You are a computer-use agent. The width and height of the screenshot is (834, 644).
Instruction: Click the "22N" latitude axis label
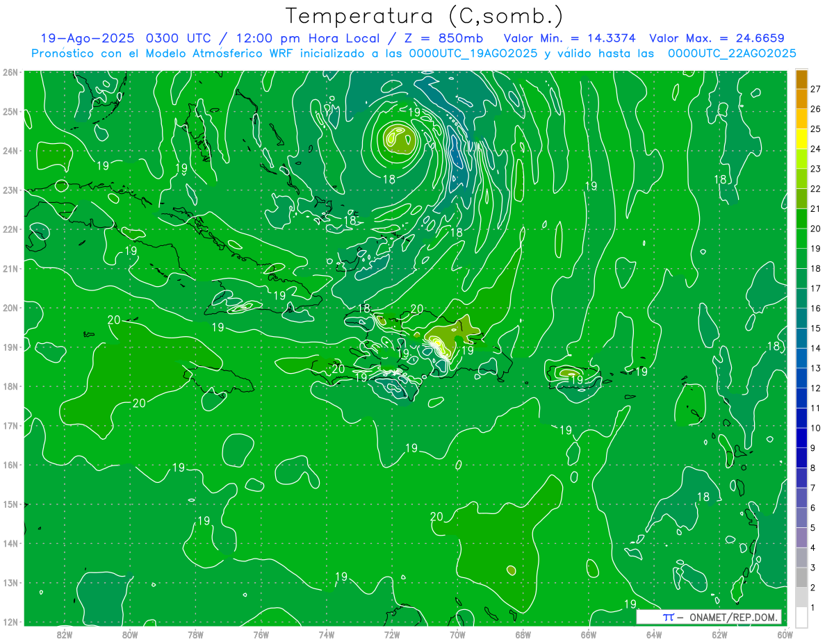tap(10, 229)
